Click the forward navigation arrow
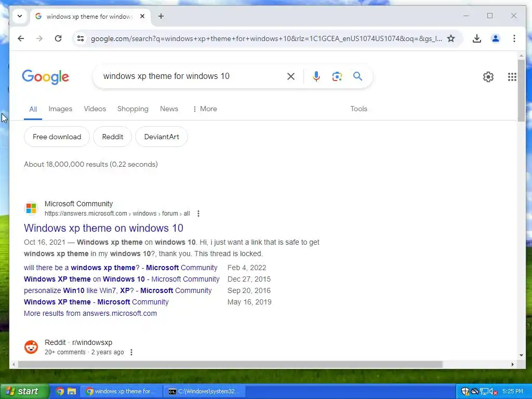This screenshot has height=399, width=532. tap(39, 38)
